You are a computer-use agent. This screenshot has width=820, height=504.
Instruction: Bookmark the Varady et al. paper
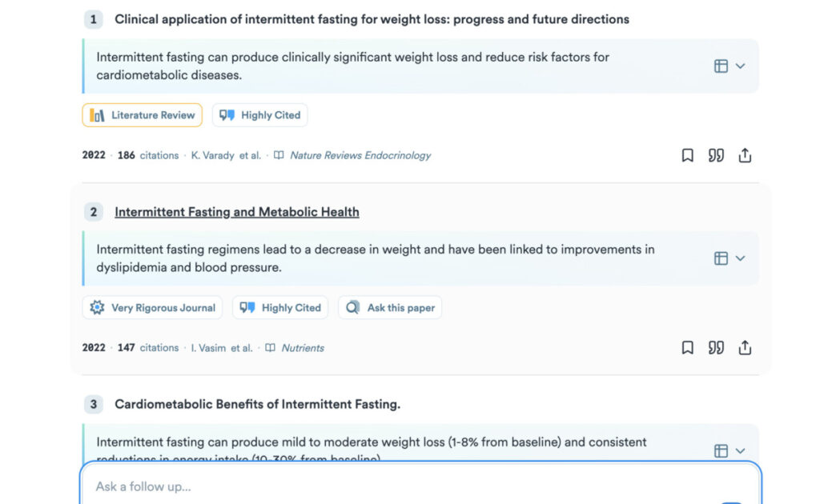[x=687, y=155]
